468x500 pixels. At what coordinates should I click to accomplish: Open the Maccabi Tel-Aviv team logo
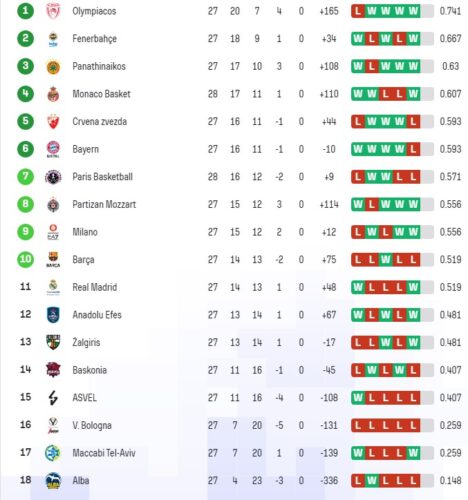click(x=53, y=453)
